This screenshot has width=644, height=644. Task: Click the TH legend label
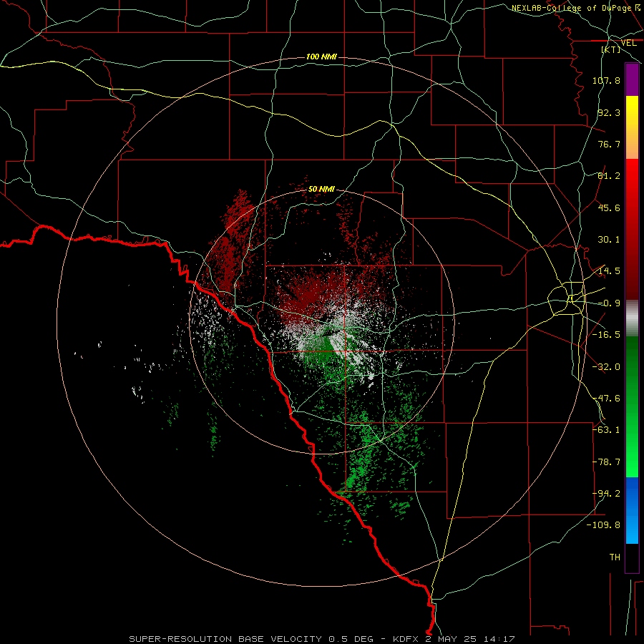pyautogui.click(x=615, y=557)
